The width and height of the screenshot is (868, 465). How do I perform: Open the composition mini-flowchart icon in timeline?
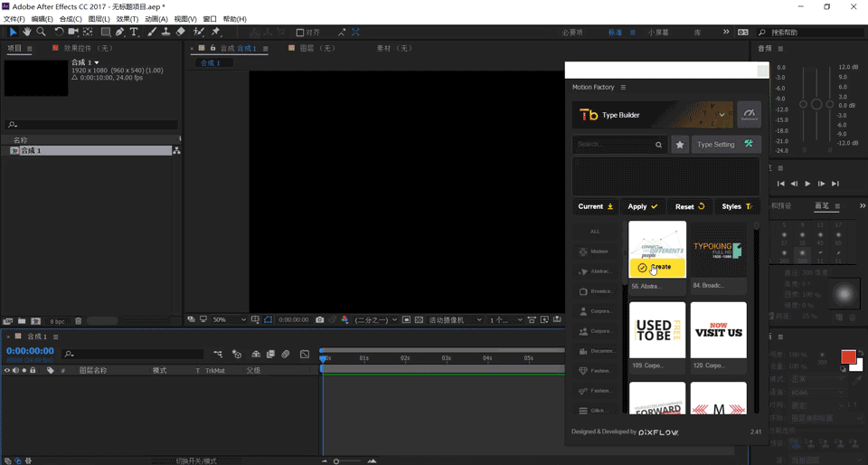tap(218, 355)
